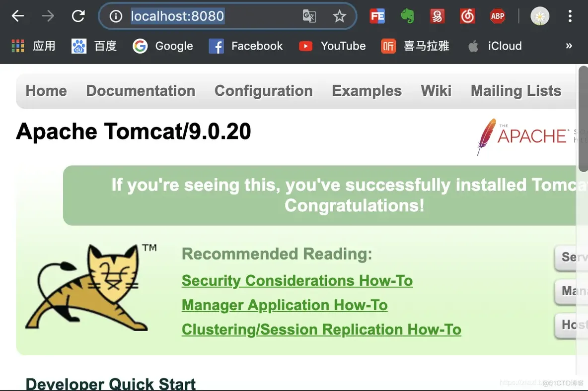Screen dimensions: 588x391
Task: Open the 应用 apps grid shortcut
Action: (33, 46)
